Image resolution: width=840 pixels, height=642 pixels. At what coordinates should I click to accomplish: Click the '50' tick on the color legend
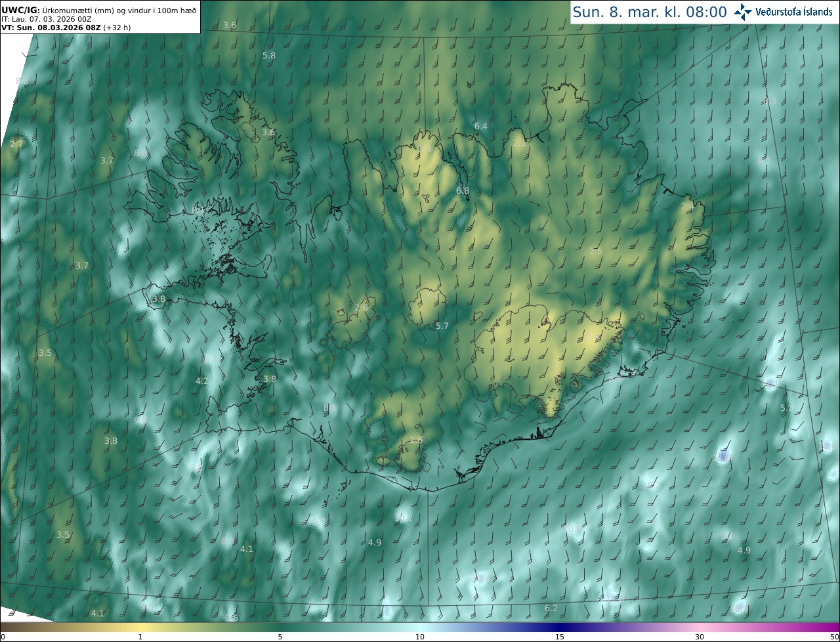click(834, 637)
